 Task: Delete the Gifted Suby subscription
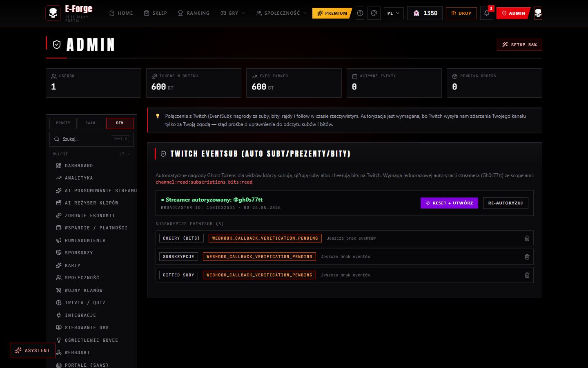click(x=527, y=275)
